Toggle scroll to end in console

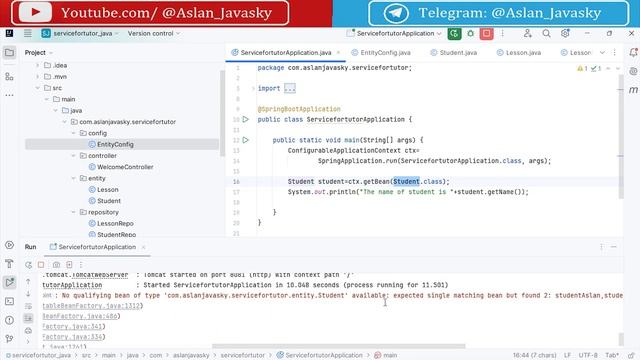coord(28,318)
